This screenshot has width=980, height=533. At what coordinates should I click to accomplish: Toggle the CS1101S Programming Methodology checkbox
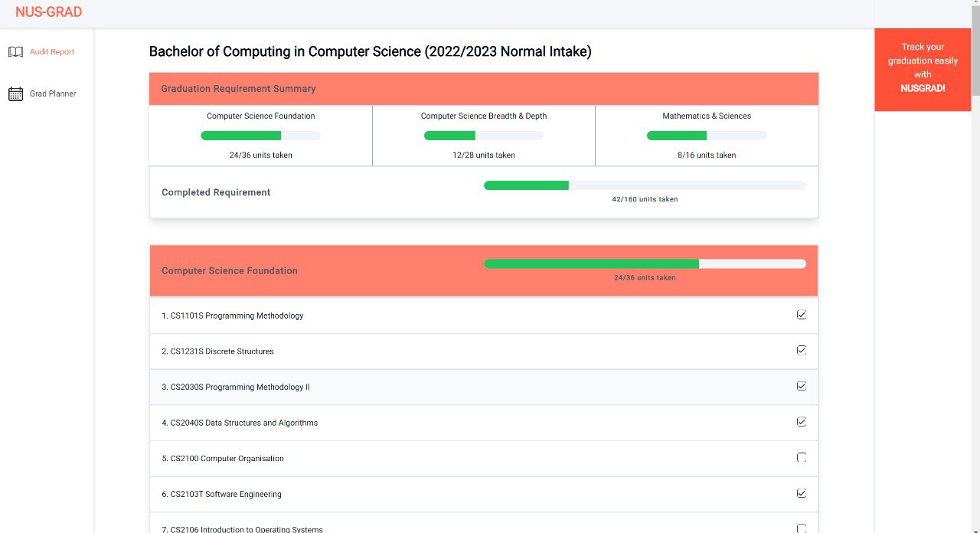pos(802,315)
